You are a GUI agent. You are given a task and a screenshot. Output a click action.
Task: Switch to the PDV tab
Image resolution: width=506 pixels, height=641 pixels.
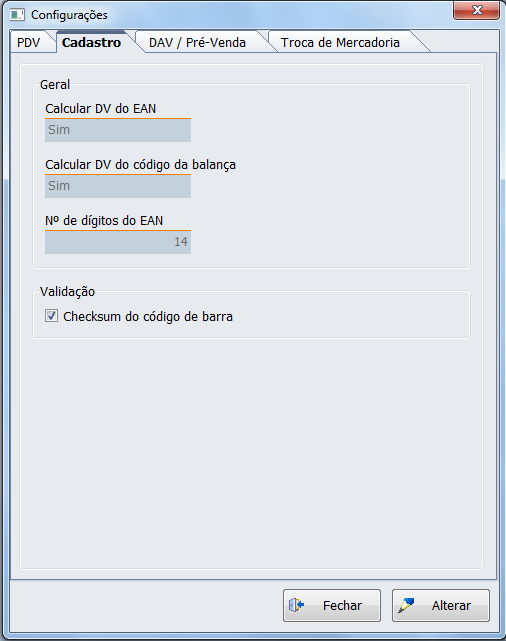pyautogui.click(x=29, y=43)
